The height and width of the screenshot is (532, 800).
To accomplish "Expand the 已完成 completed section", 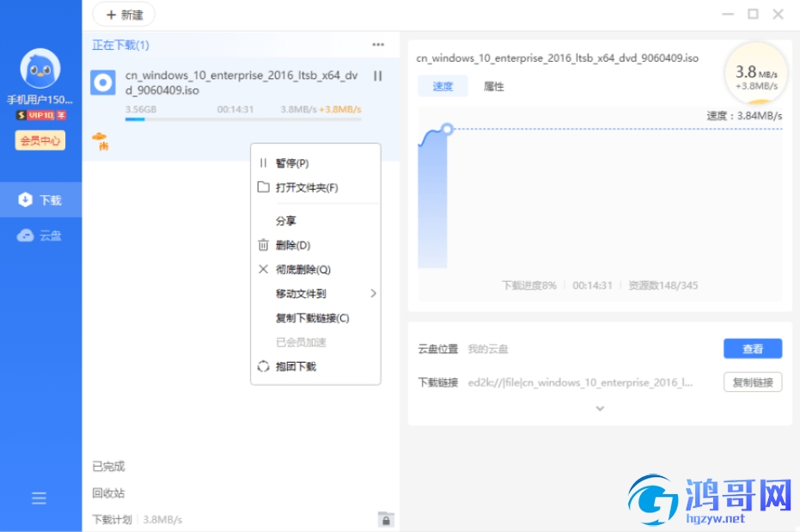I will pos(108,466).
